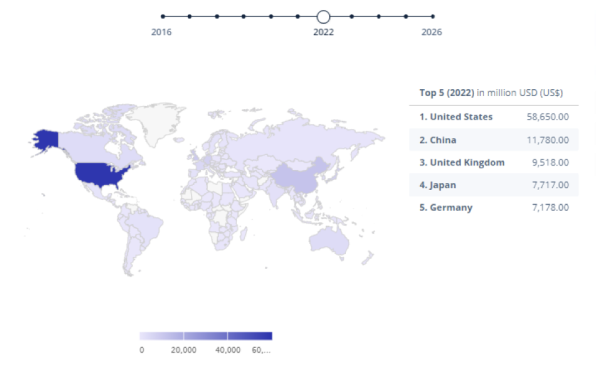Choose the 2023 dot just after 2022 handle
Viewport: 608px width, 370px height.
[351, 16]
